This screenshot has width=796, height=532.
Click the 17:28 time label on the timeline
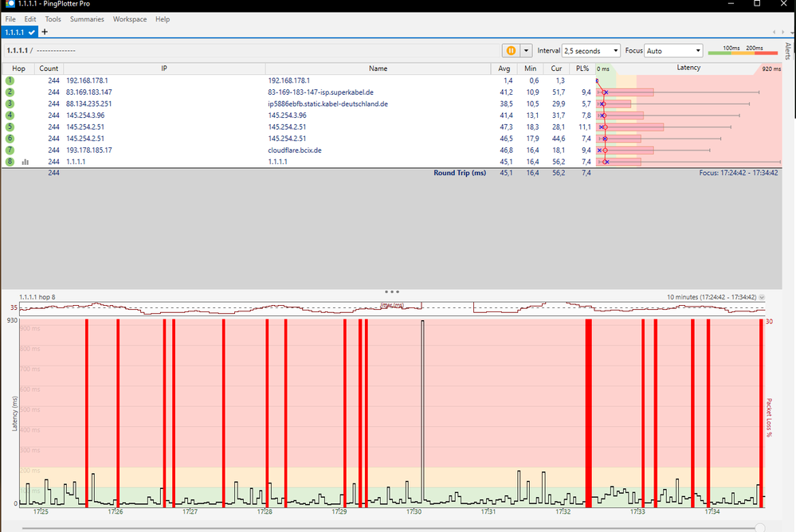click(265, 511)
